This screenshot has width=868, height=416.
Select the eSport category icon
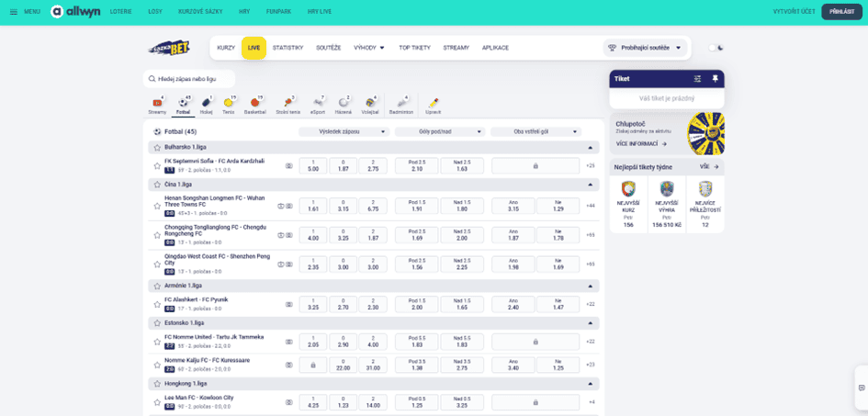[318, 105]
